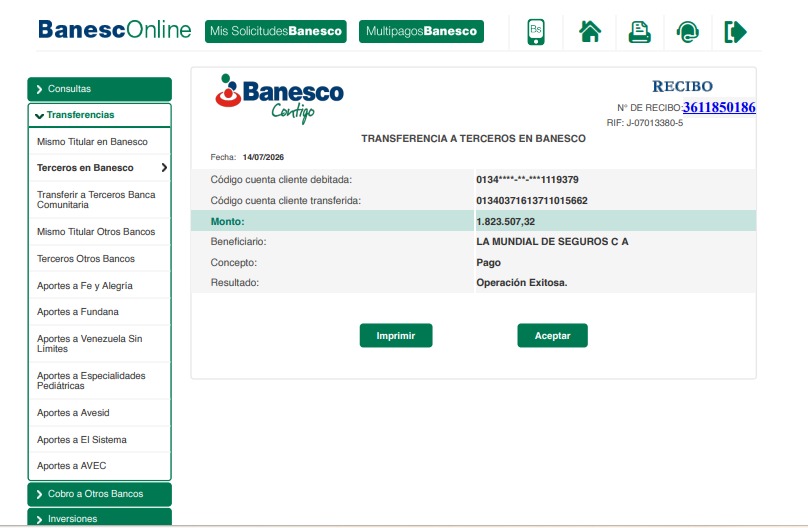Click the Aceptar button
The image size is (808, 528).
tap(552, 336)
